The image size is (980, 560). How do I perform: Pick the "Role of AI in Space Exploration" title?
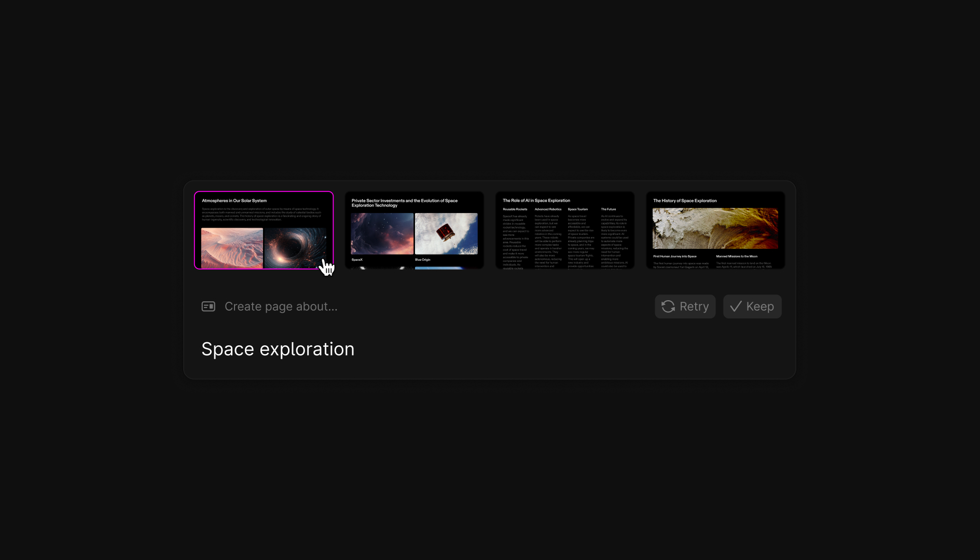point(536,201)
